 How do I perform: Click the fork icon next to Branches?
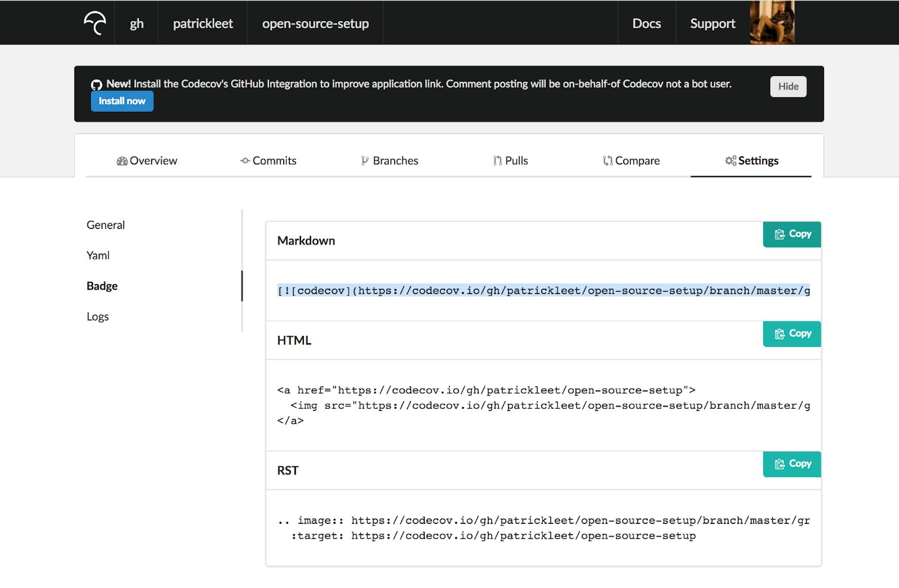coord(364,161)
